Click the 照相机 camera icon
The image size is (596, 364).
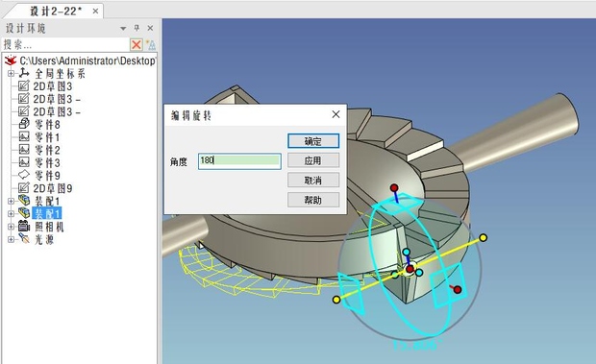tap(24, 227)
